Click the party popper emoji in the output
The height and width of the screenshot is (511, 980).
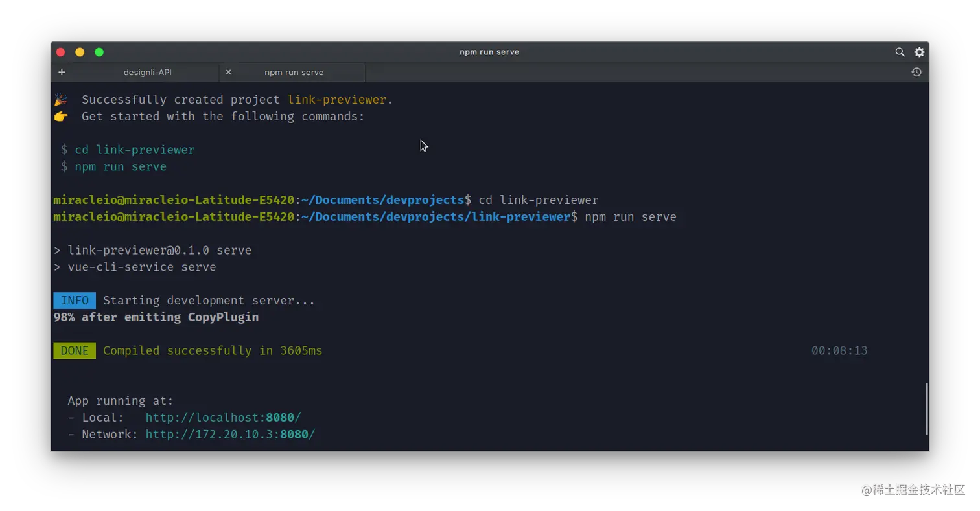click(x=60, y=98)
